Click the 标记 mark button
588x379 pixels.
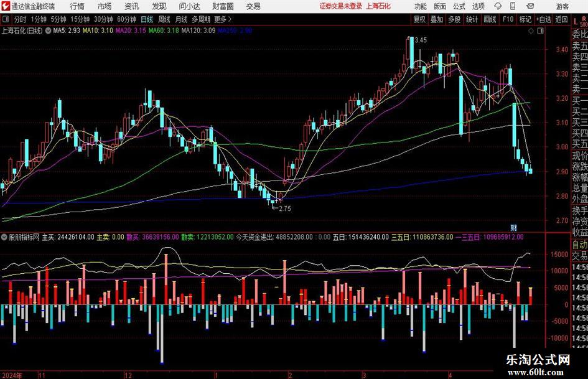point(525,19)
